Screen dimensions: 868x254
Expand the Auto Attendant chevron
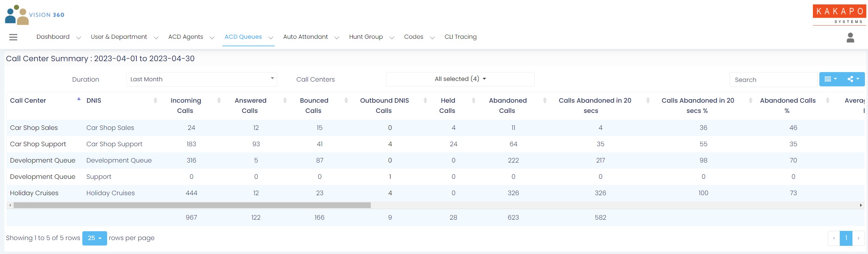tap(337, 38)
